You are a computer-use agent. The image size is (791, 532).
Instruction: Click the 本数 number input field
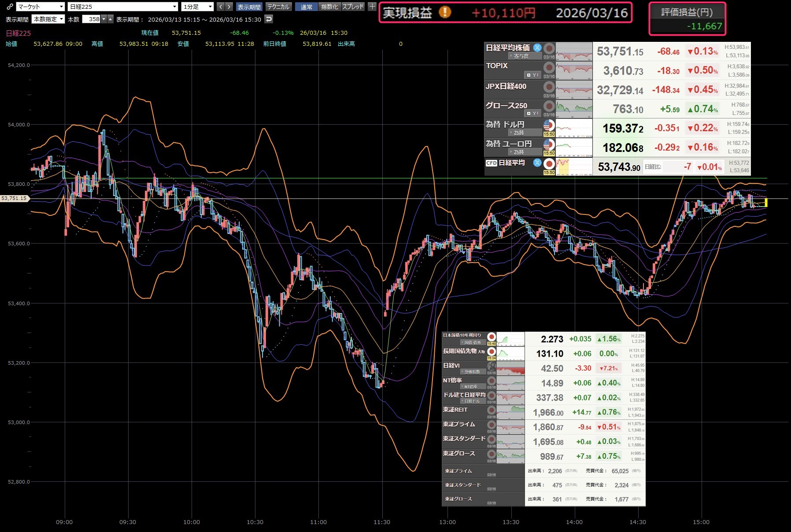click(92, 19)
